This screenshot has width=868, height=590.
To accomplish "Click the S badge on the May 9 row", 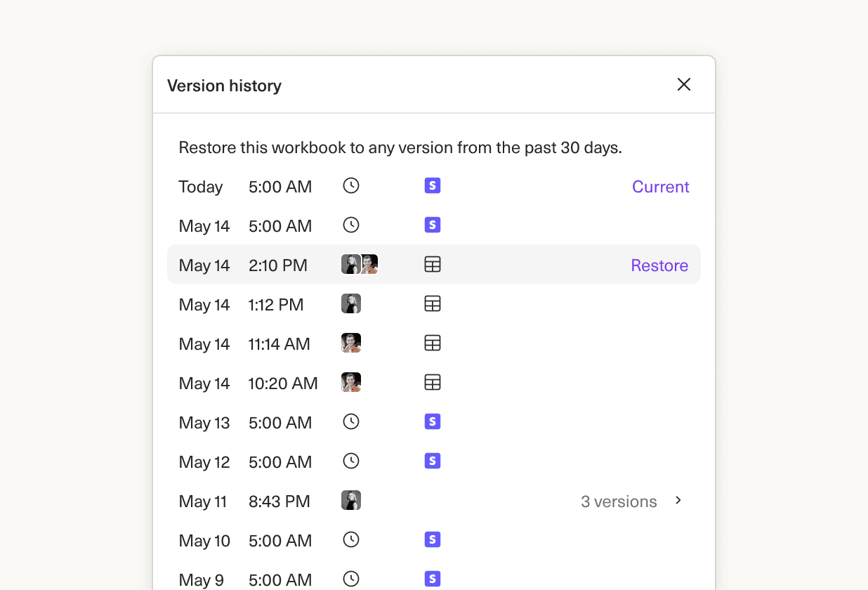I will click(433, 579).
